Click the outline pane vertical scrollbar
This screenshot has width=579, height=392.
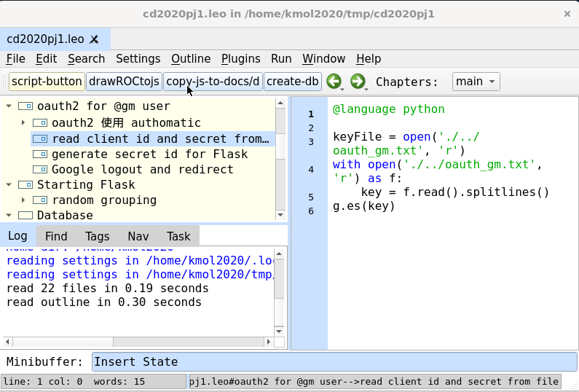pyautogui.click(x=280, y=160)
